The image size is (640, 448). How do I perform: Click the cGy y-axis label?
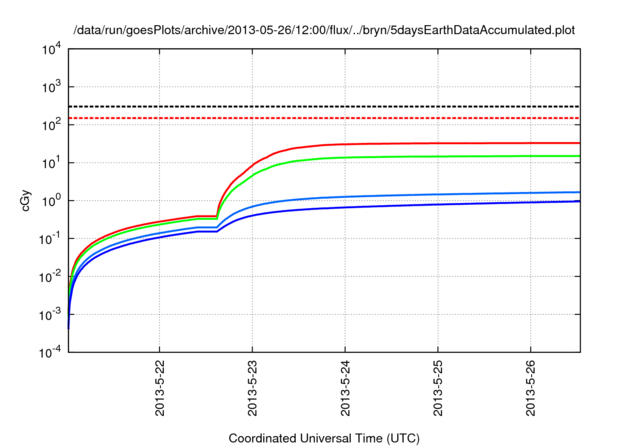(26, 200)
